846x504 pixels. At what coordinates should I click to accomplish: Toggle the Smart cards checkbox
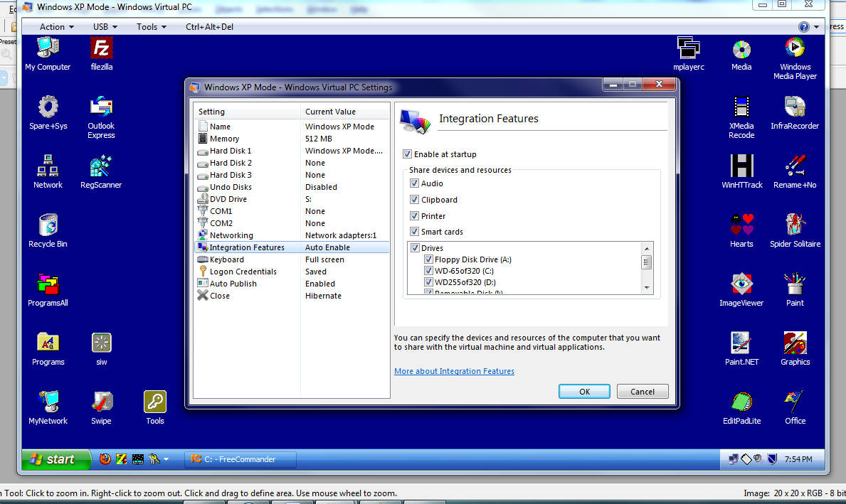click(x=414, y=232)
